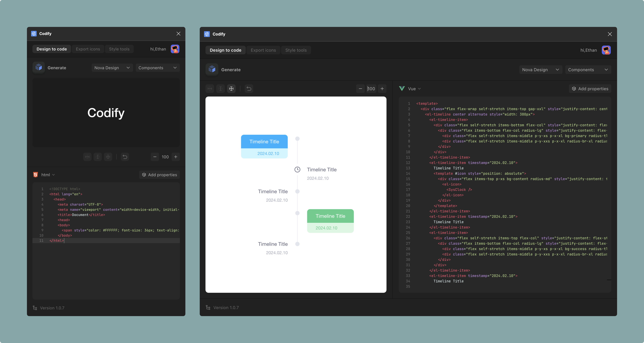Click Generate cube icon in large window

coord(212,69)
